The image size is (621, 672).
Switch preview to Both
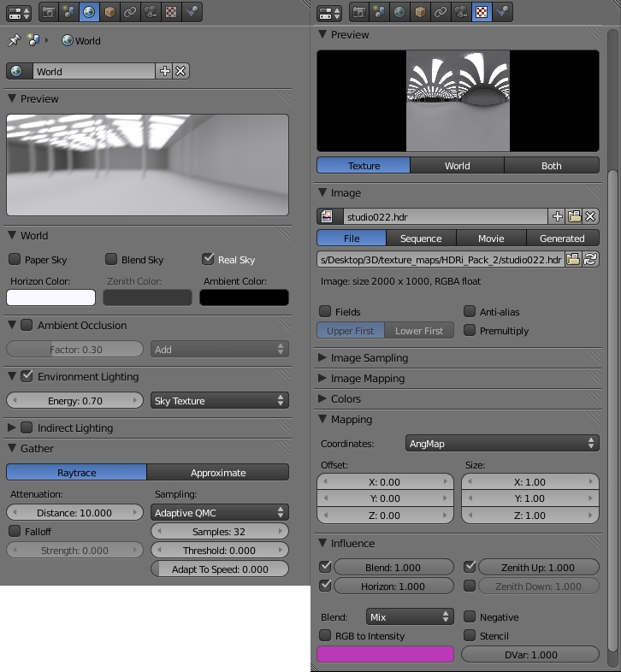[552, 165]
